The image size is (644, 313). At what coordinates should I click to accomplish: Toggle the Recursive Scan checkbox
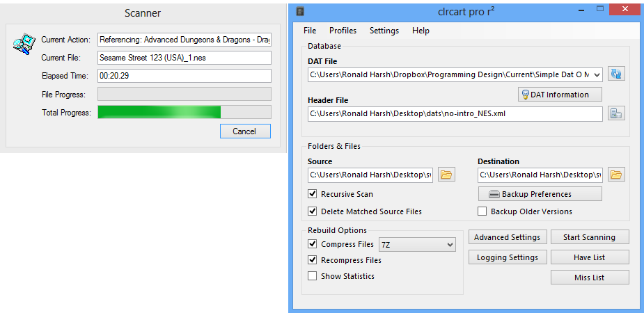click(313, 193)
